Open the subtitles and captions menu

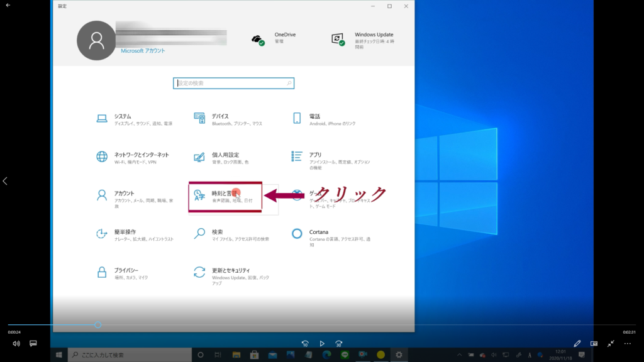[x=33, y=344]
